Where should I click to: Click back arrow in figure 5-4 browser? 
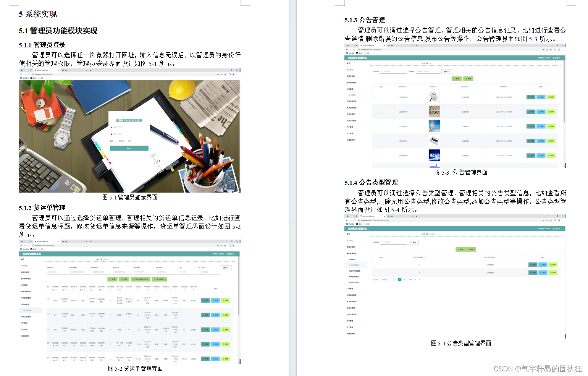(347, 220)
